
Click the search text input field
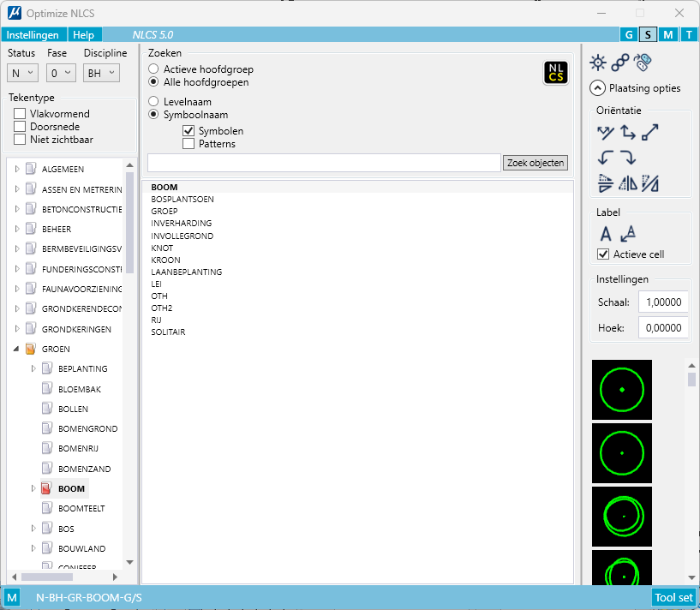pyautogui.click(x=324, y=163)
